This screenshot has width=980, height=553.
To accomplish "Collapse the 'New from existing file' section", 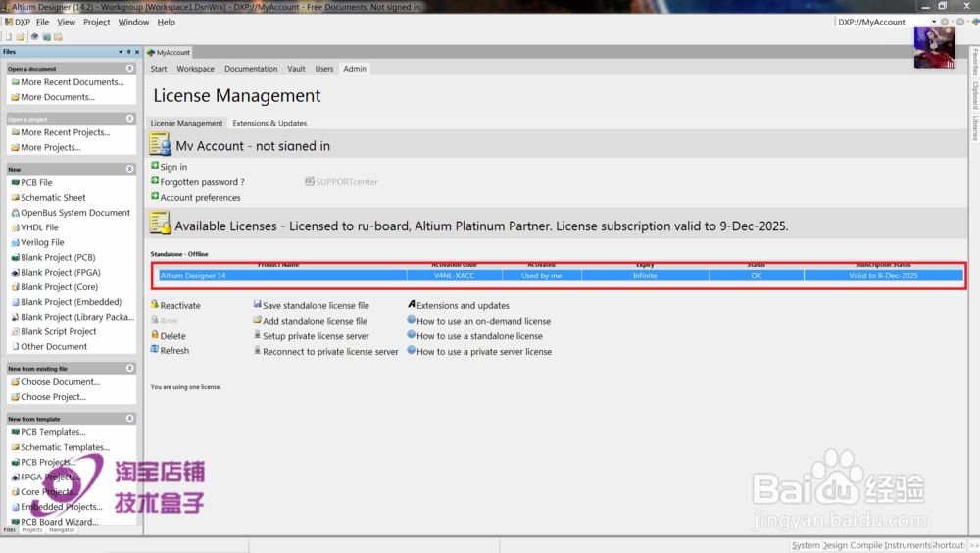I will [x=130, y=368].
